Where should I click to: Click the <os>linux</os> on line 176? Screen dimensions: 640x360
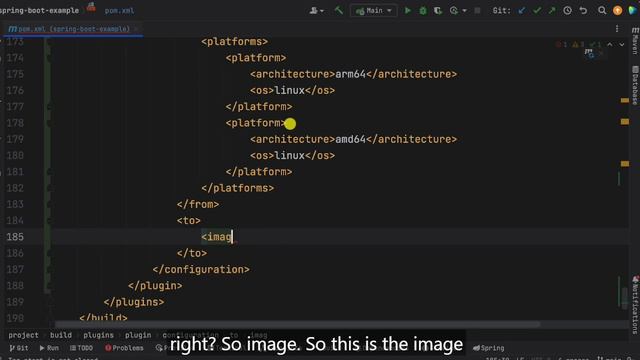point(292,91)
